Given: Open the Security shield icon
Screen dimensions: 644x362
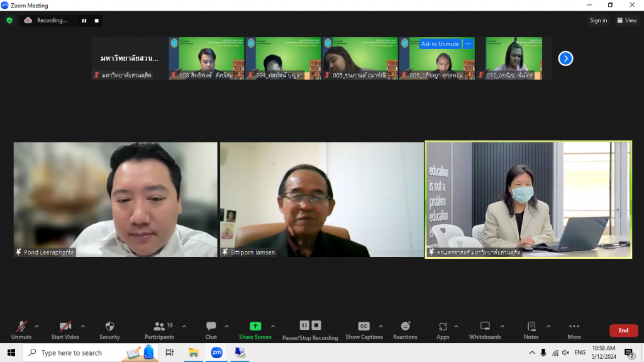Looking at the screenshot, I should pos(109,329).
